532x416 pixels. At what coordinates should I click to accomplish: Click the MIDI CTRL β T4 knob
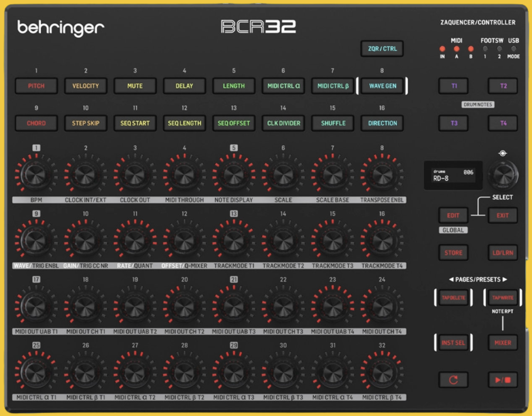tap(382, 372)
